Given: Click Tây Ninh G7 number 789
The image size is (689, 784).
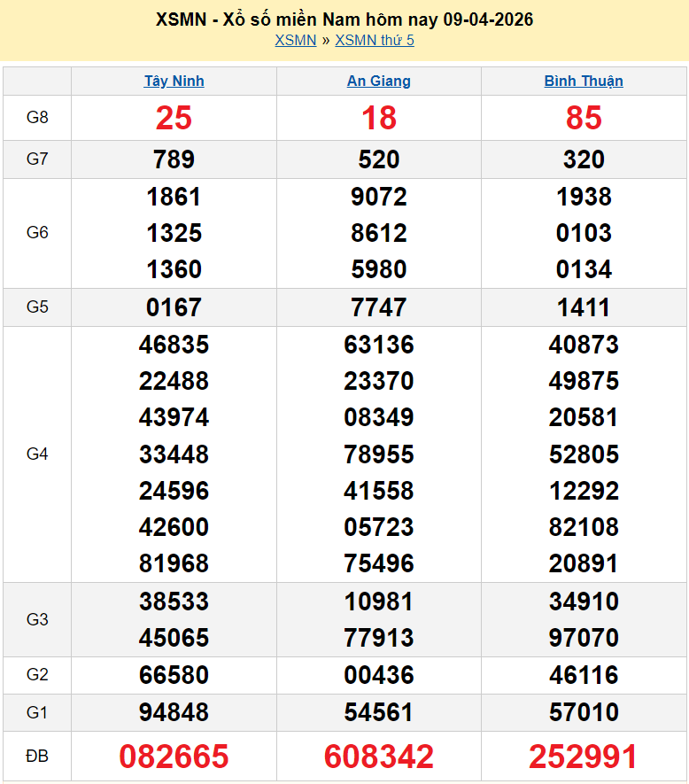Looking at the screenshot, I should (174, 159).
